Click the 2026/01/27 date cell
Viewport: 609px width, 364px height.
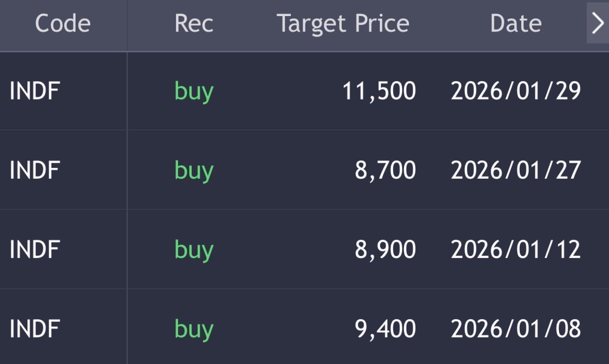click(x=516, y=170)
